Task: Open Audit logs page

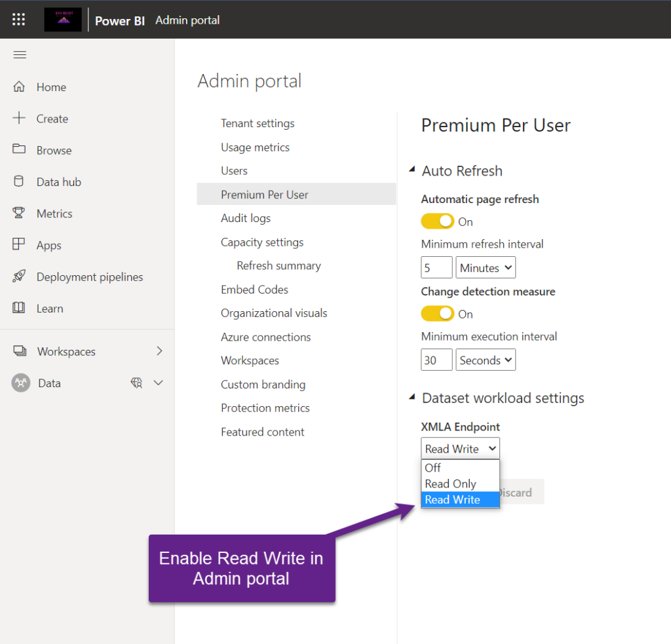Action: [246, 218]
